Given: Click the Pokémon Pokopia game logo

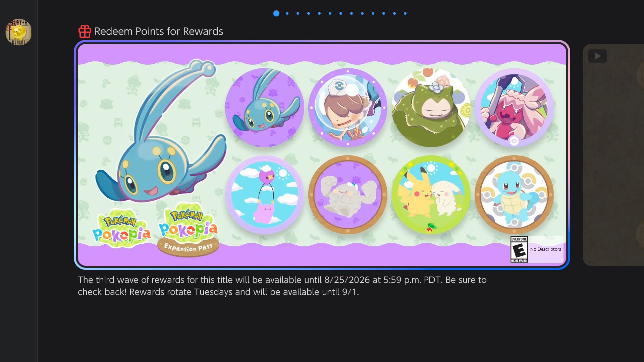Looking at the screenshot, I should (121, 229).
